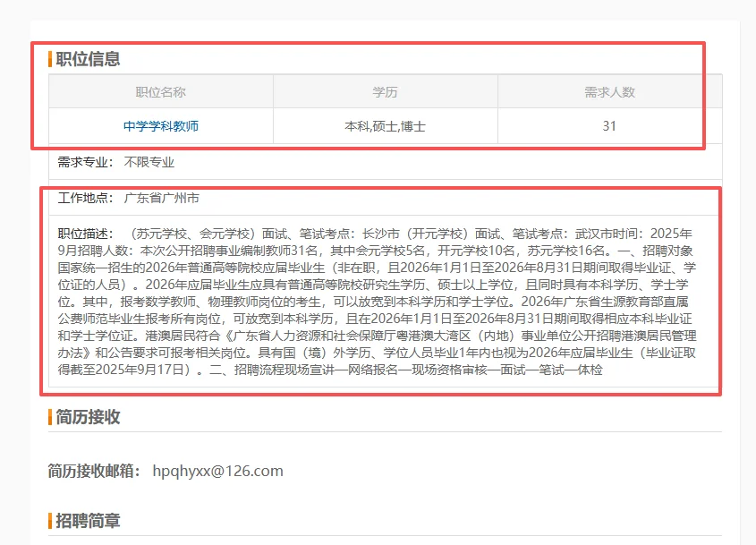Click the 职位描述 label

pyautogui.click(x=85, y=234)
